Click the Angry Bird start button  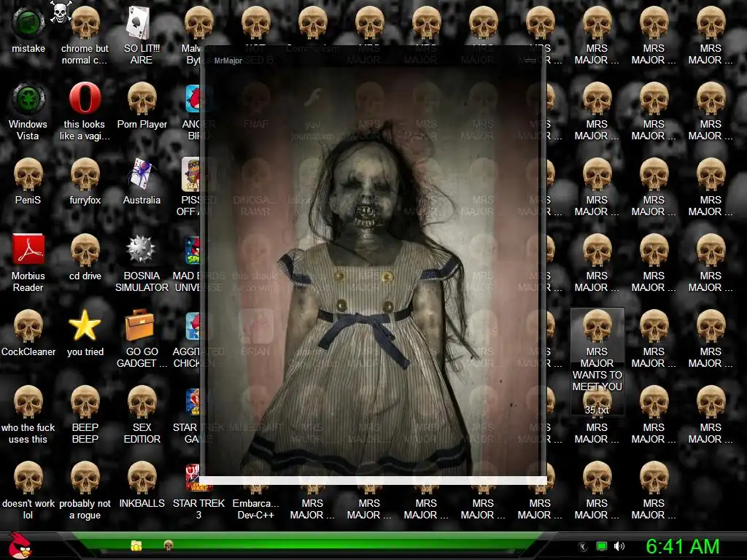(20, 545)
